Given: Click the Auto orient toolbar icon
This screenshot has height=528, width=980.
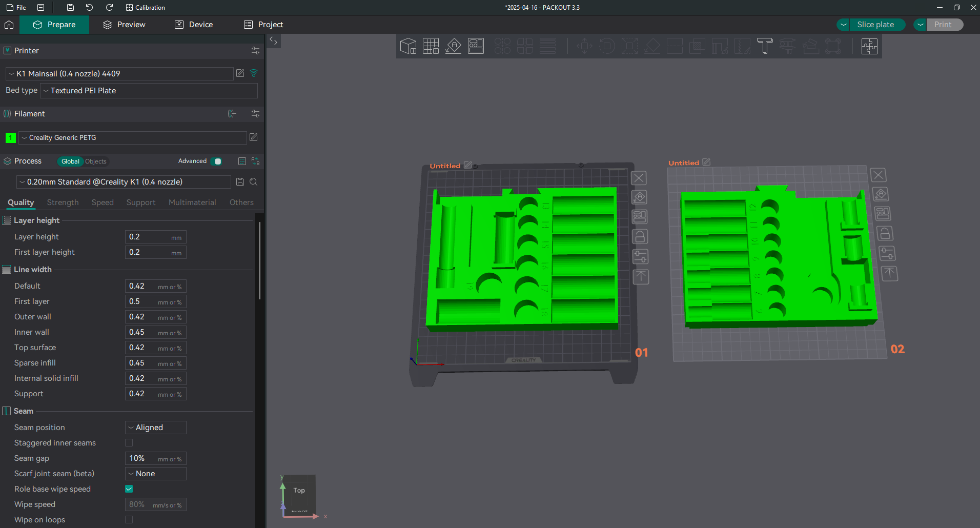Looking at the screenshot, I should click(x=453, y=46).
